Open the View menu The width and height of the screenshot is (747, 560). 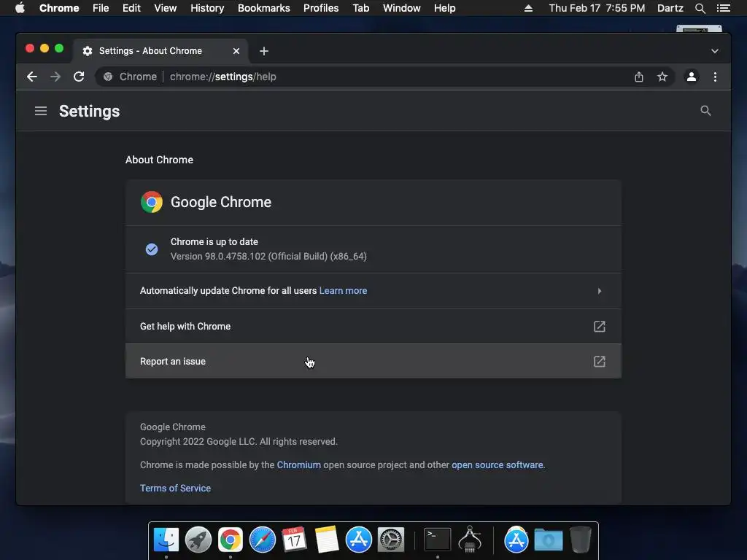[x=166, y=8]
